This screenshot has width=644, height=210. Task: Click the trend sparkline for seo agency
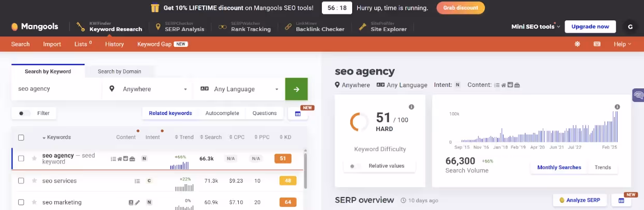click(x=179, y=165)
